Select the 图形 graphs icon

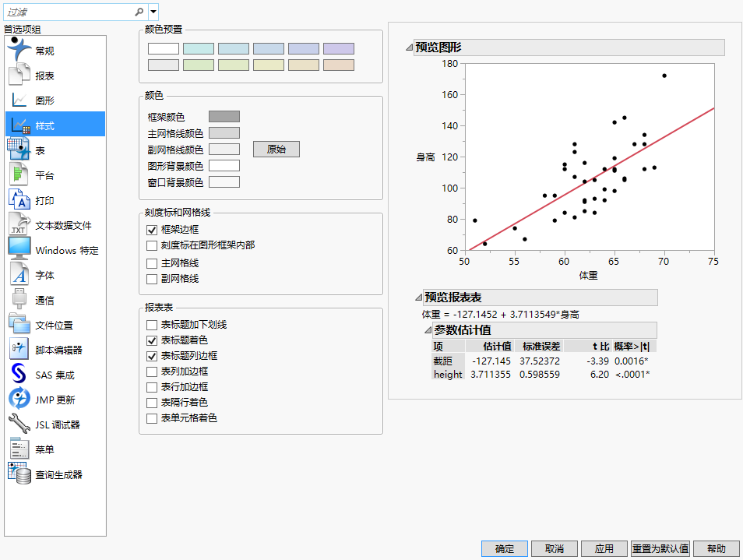point(19,100)
